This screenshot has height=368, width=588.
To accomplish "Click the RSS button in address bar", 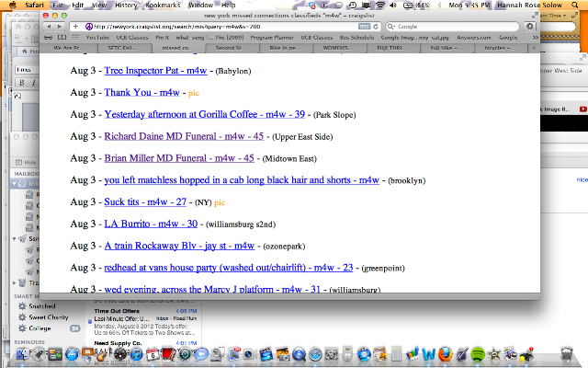I will tap(364, 27).
